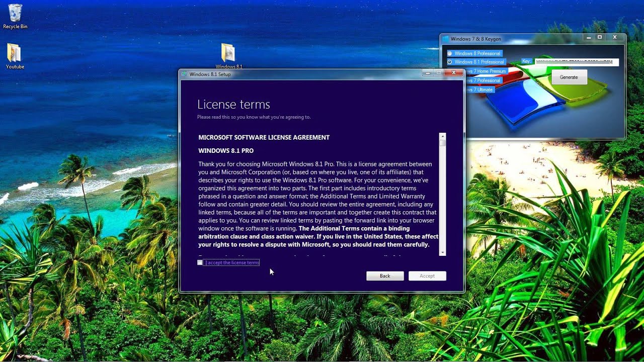Minimize the Windows 7 & 8 Keygen window
The image size is (644, 362).
589,37
